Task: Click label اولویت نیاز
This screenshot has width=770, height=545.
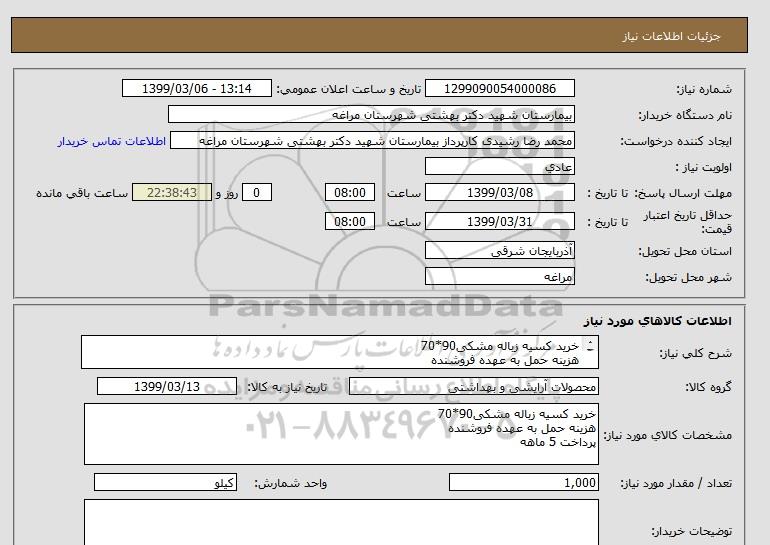Action: [703, 167]
